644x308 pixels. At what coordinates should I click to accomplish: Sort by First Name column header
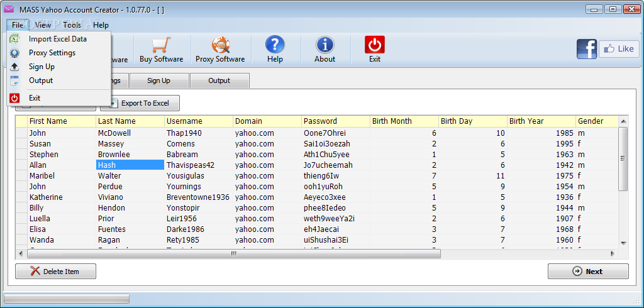(x=62, y=121)
